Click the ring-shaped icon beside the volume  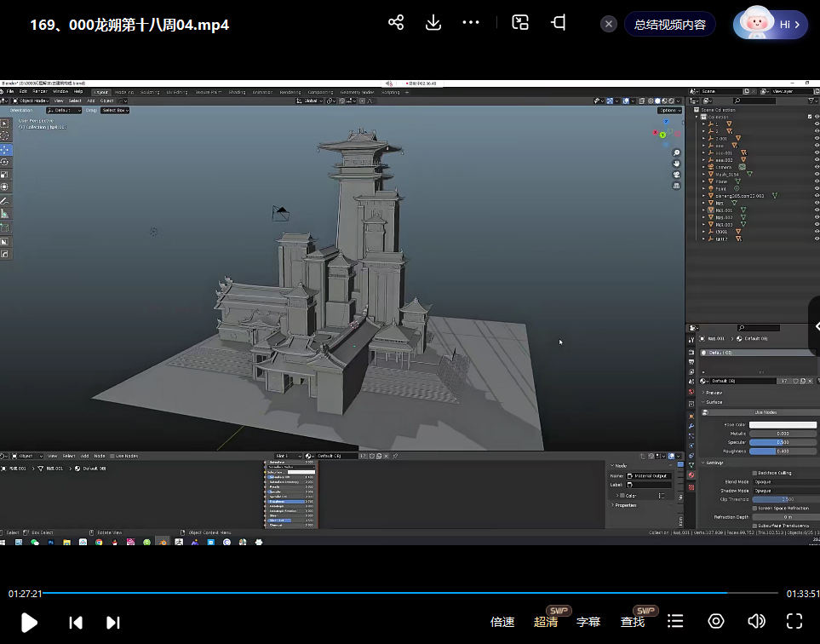pyautogui.click(x=716, y=621)
